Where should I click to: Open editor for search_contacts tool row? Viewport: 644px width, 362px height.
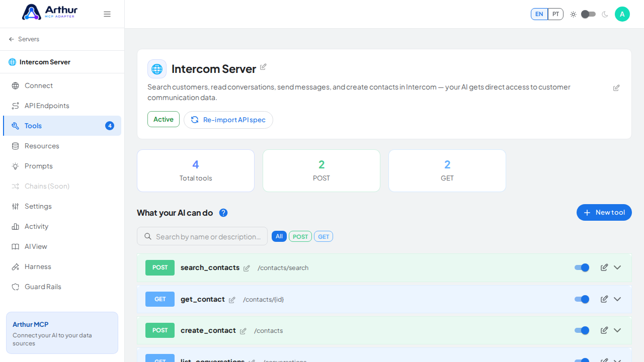pyautogui.click(x=604, y=267)
